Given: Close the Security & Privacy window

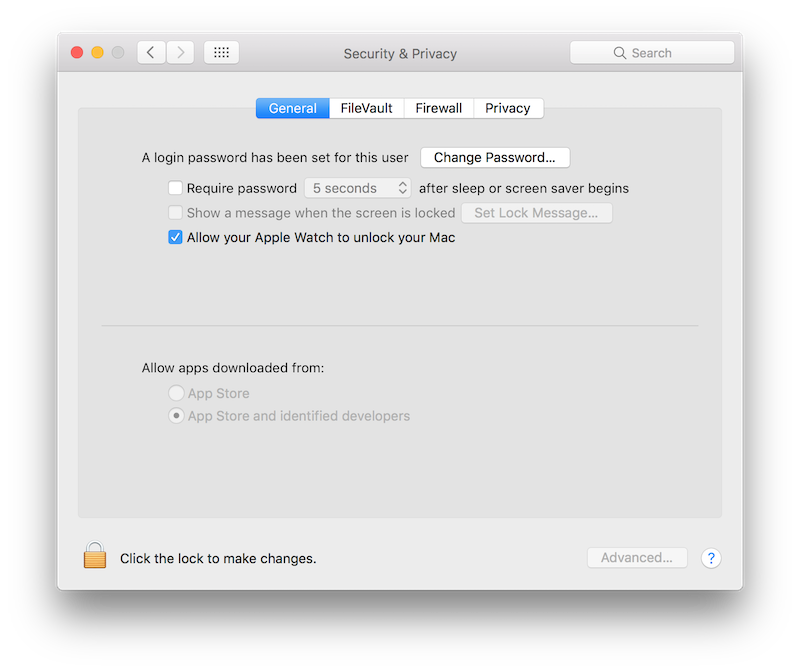Looking at the screenshot, I should (x=77, y=53).
